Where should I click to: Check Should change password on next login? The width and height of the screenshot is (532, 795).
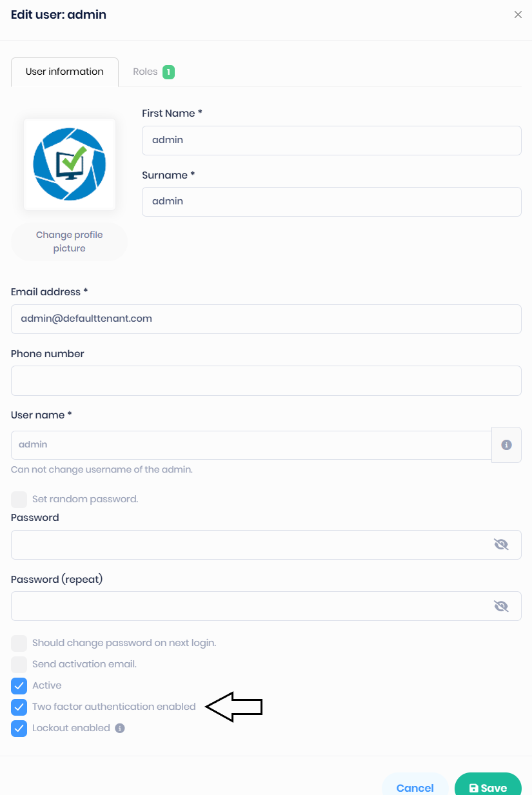(19, 643)
